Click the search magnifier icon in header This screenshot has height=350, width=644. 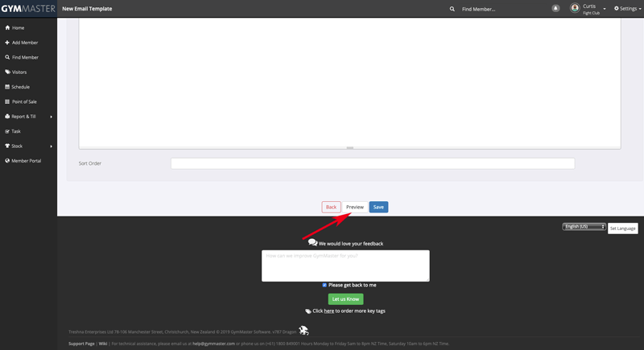click(452, 9)
